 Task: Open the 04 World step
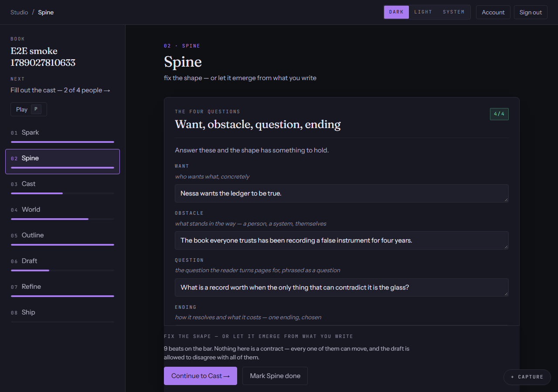pos(62,213)
